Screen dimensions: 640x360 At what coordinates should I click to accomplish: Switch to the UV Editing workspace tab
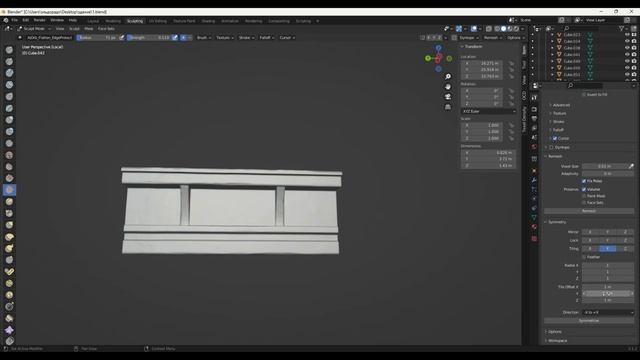point(158,21)
